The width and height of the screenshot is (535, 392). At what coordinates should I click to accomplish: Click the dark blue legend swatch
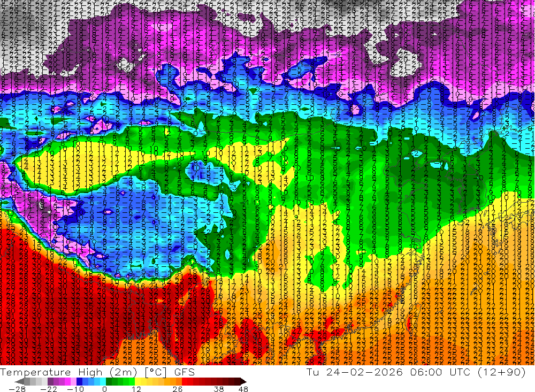click(x=79, y=381)
